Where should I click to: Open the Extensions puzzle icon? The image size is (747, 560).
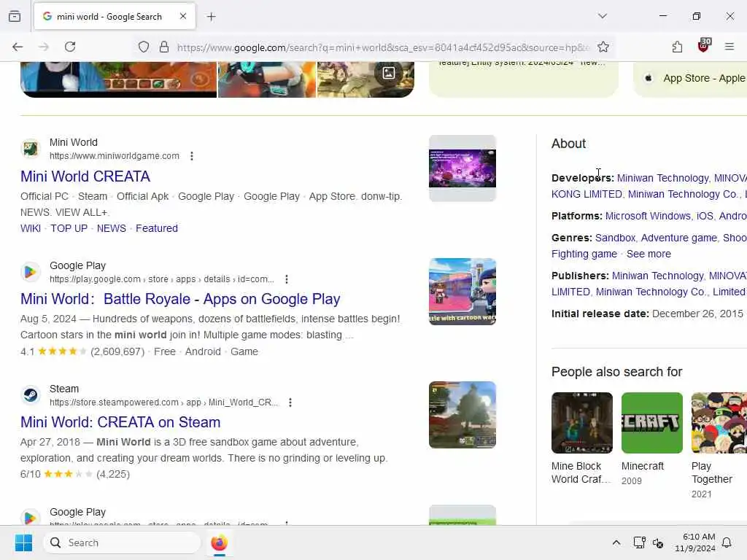coord(677,47)
